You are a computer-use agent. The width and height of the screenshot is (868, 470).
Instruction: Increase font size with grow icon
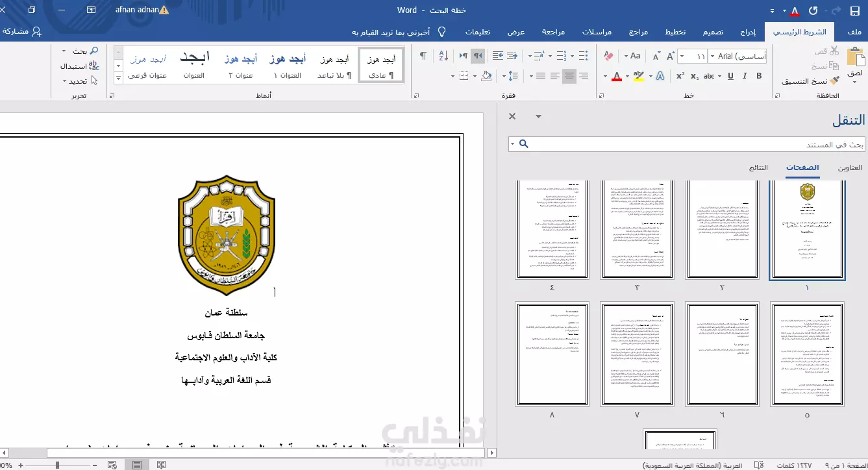click(x=669, y=56)
